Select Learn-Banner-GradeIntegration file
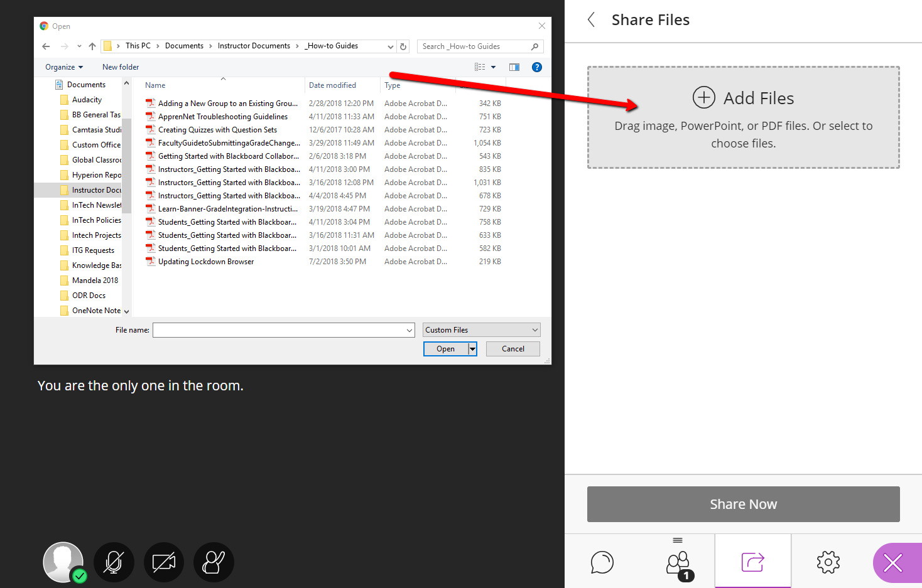The width and height of the screenshot is (922, 588). pyautogui.click(x=228, y=209)
